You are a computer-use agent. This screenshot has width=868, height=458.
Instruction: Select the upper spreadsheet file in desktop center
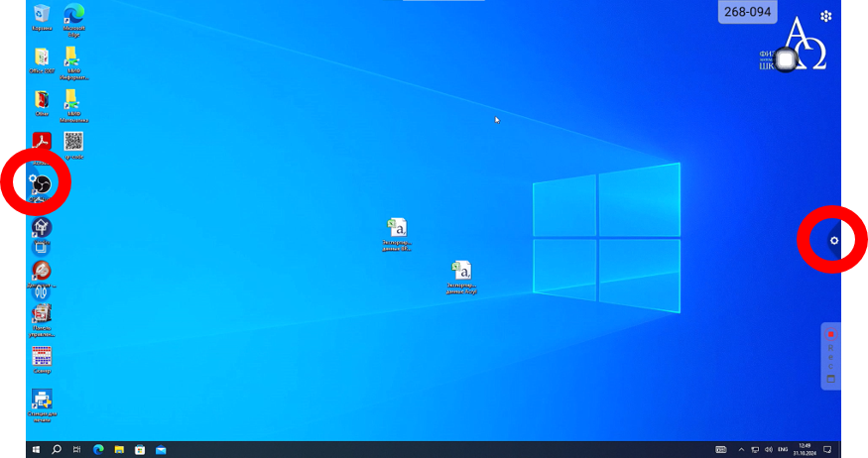(397, 228)
